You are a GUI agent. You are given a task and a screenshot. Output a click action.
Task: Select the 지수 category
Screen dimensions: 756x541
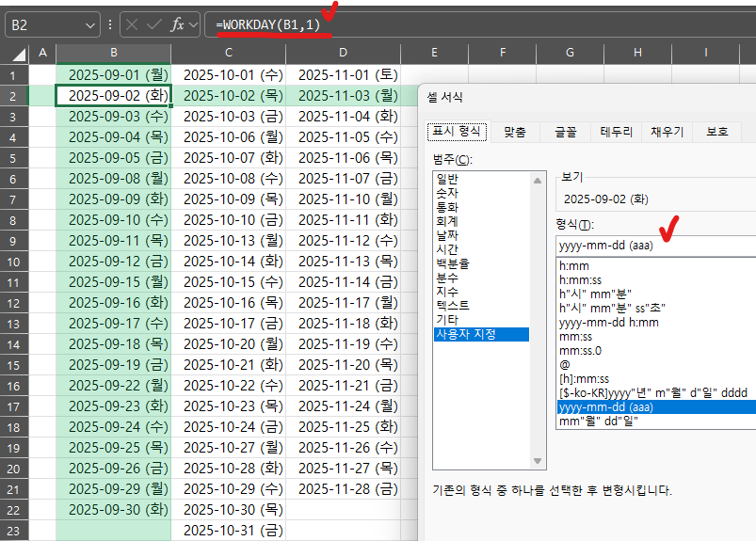point(481,292)
